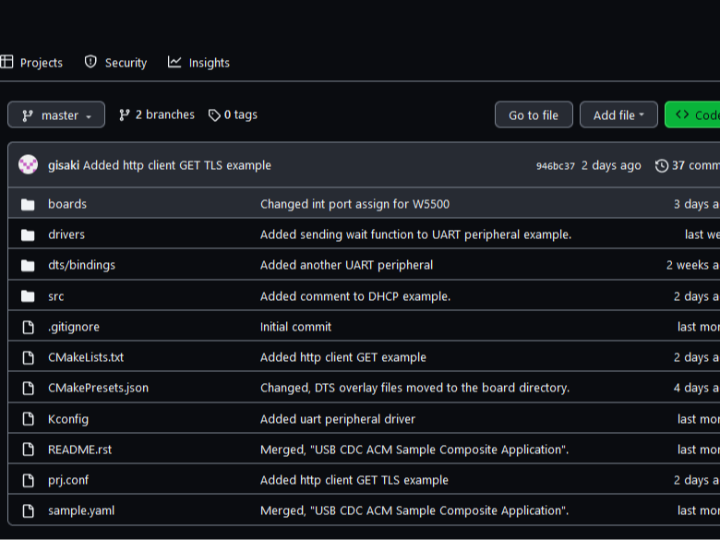
Task: Open the dts/bindings folder
Action: pos(81,265)
